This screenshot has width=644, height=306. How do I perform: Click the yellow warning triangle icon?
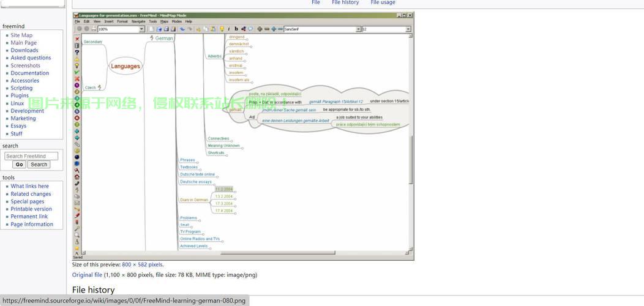pyautogui.click(x=77, y=59)
